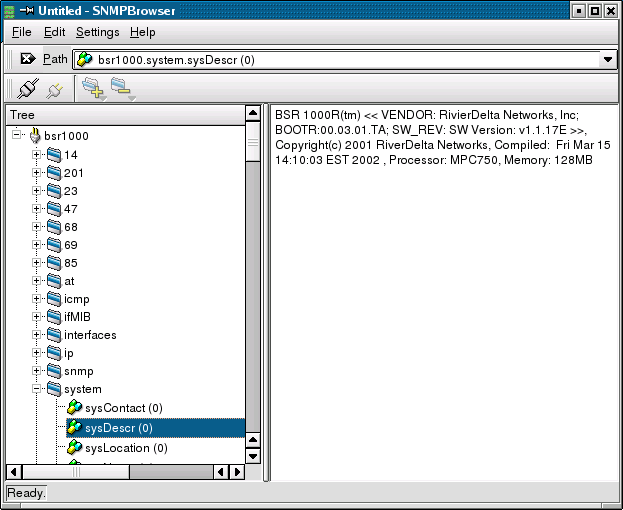This screenshot has width=623, height=510.
Task: Click the folder icon next to snmp
Action: (54, 371)
